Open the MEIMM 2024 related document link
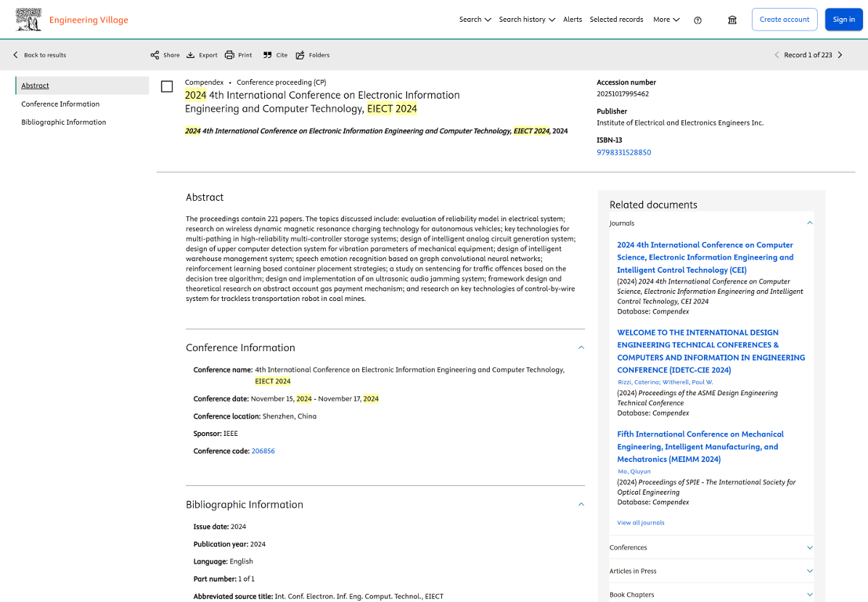Viewport: 868px width, 602px height. coord(700,447)
